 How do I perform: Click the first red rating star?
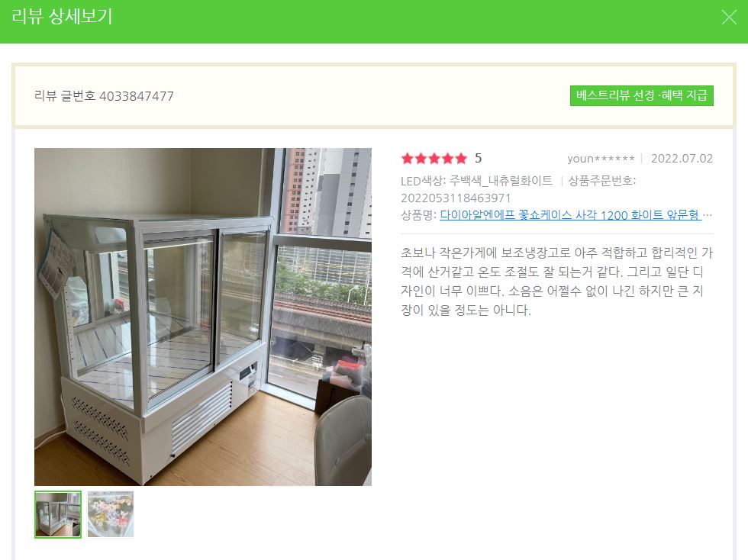pyautogui.click(x=407, y=159)
